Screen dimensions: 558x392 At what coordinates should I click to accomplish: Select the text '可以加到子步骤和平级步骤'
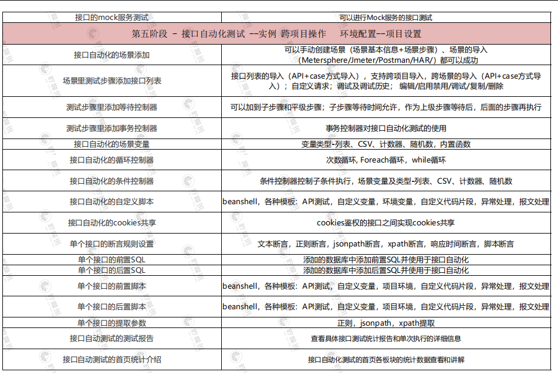(276, 107)
